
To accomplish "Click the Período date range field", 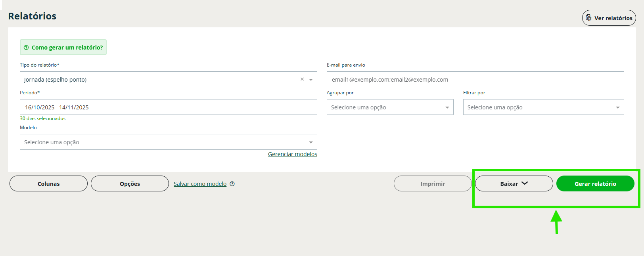I will pyautogui.click(x=168, y=107).
